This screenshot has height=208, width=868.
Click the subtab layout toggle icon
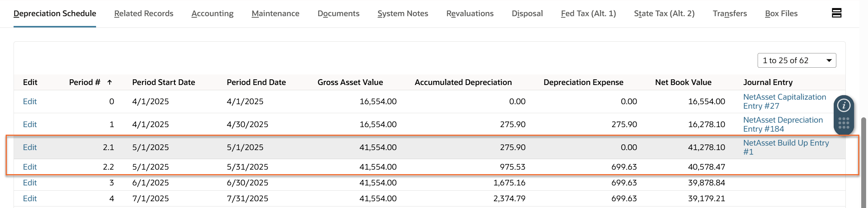click(836, 13)
